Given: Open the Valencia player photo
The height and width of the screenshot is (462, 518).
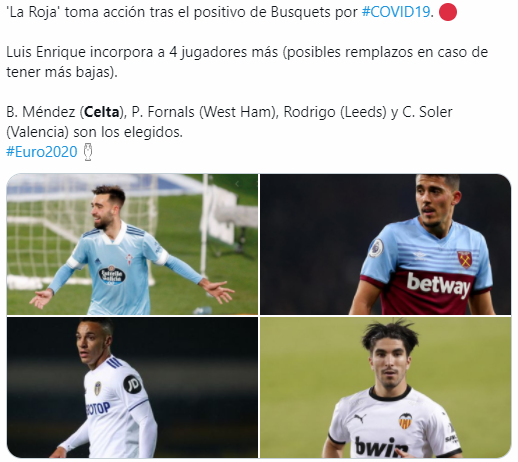Looking at the screenshot, I should (385, 387).
